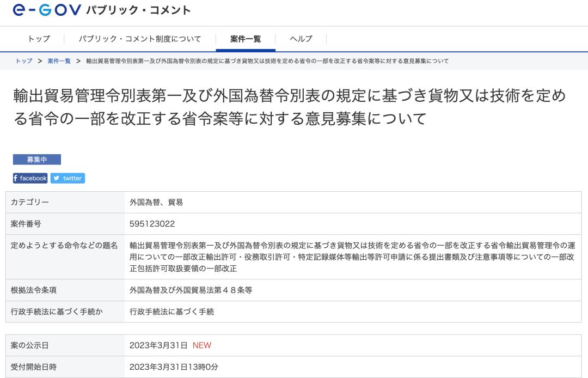This screenshot has height=378, width=588.
Task: Open パブリック・コメント制度について page
Action: 140,39
